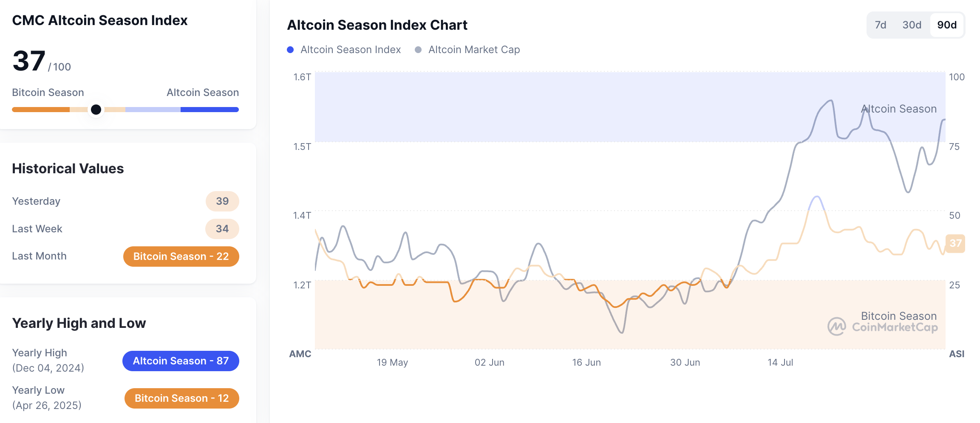Click the Bitcoin Season - 22 badge
Viewport: 980px width, 423px height.
181,256
